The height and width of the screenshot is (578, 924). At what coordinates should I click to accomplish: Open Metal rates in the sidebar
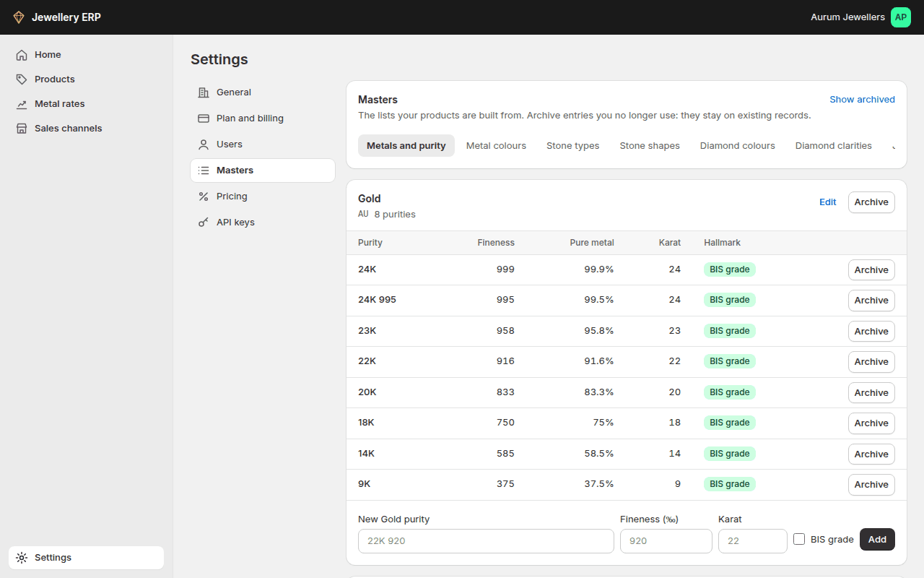click(x=86, y=104)
